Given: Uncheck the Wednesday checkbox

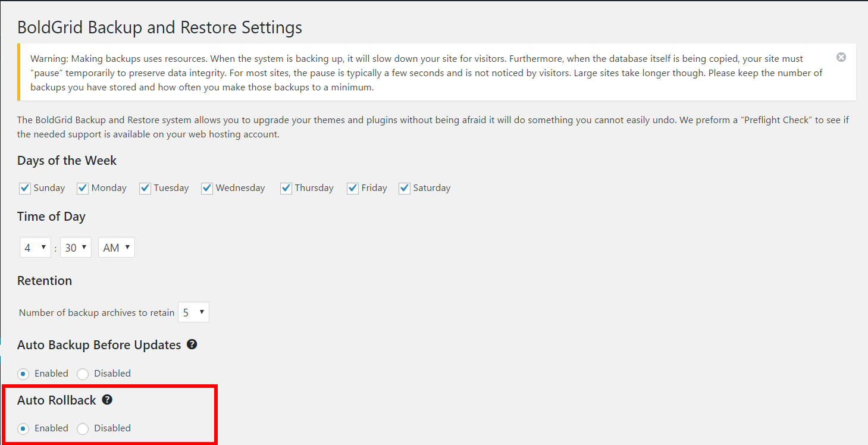Looking at the screenshot, I should point(207,188).
